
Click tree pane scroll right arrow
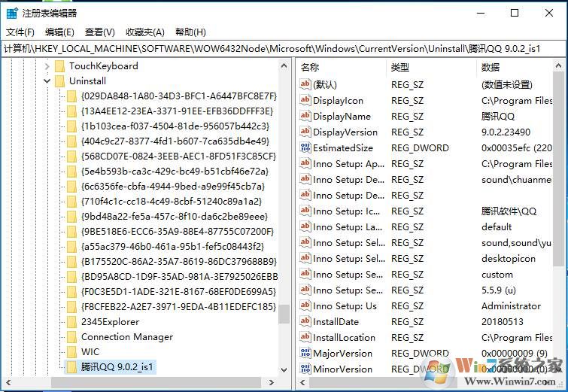click(272, 382)
